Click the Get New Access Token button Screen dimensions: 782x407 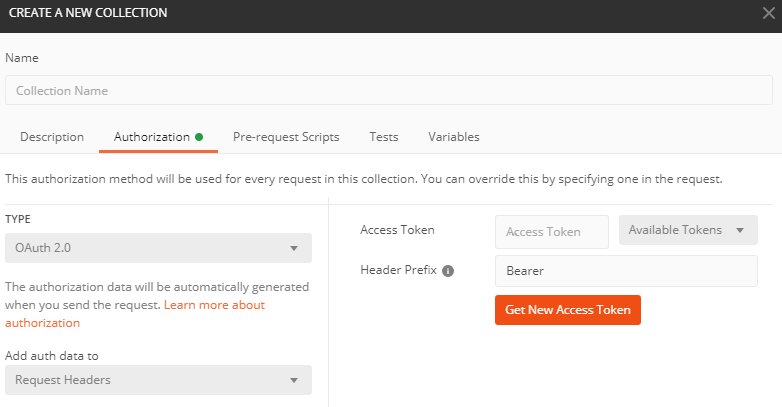point(568,310)
